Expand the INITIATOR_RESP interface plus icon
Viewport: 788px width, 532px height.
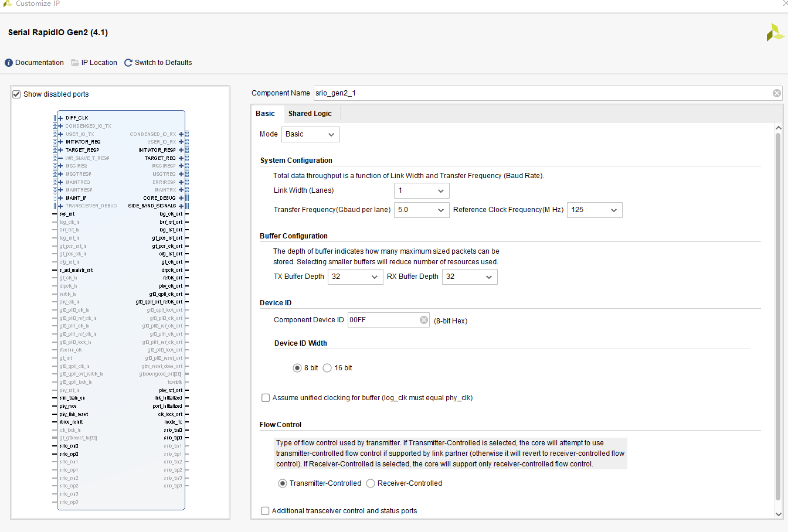click(181, 150)
